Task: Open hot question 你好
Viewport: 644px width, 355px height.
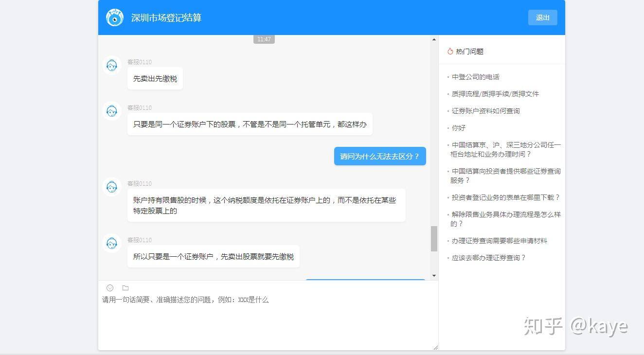Action: tap(458, 128)
